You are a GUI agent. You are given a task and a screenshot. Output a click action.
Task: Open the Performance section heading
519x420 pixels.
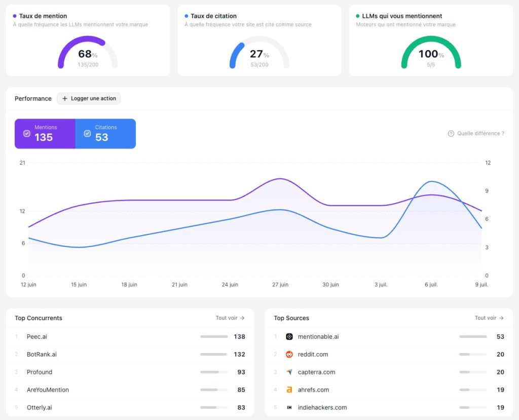[33, 98]
